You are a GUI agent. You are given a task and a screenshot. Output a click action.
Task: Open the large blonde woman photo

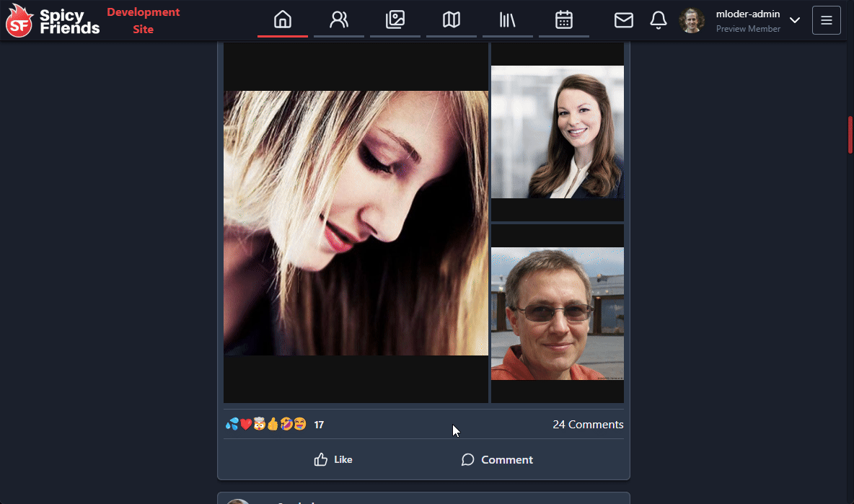click(x=356, y=223)
